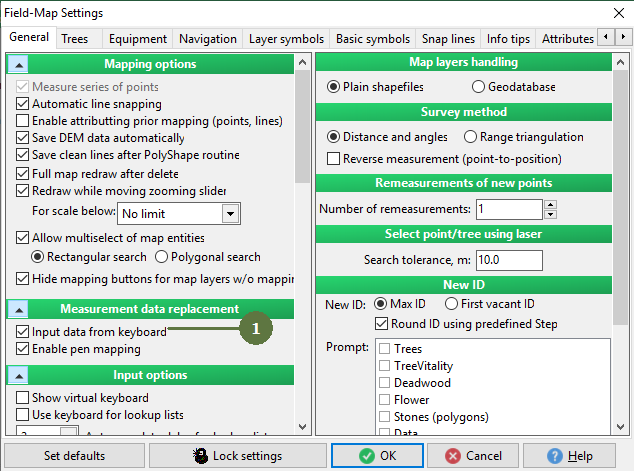Select the General tab
This screenshot has width=634, height=471.
coord(29,37)
